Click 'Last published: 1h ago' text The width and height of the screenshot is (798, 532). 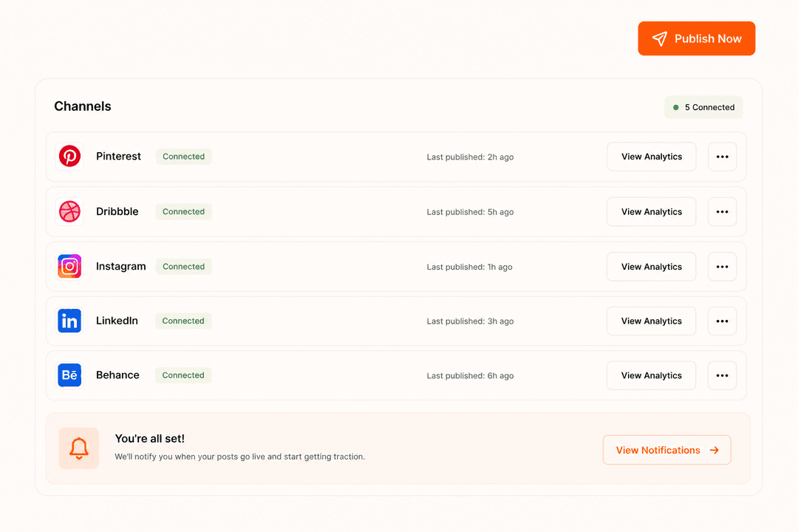tap(469, 267)
